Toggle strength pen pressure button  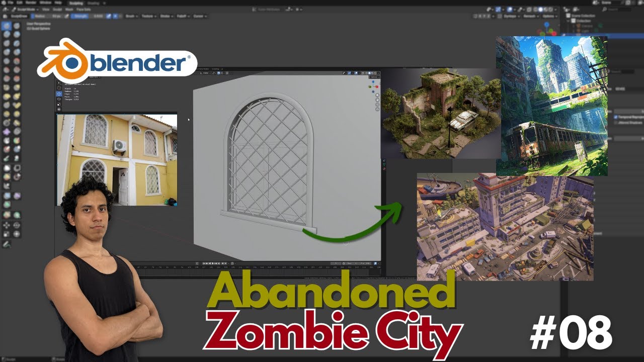coord(109,17)
